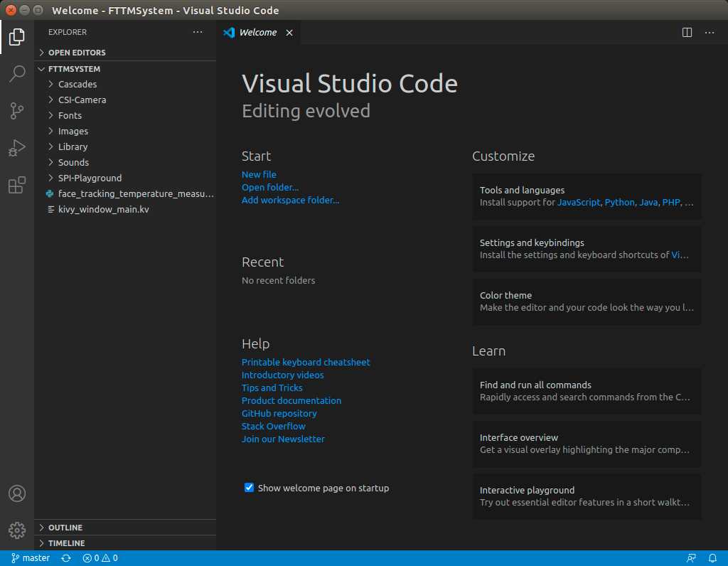This screenshot has height=566, width=728.
Task: Expand the Library folder
Action: pyautogui.click(x=125, y=146)
